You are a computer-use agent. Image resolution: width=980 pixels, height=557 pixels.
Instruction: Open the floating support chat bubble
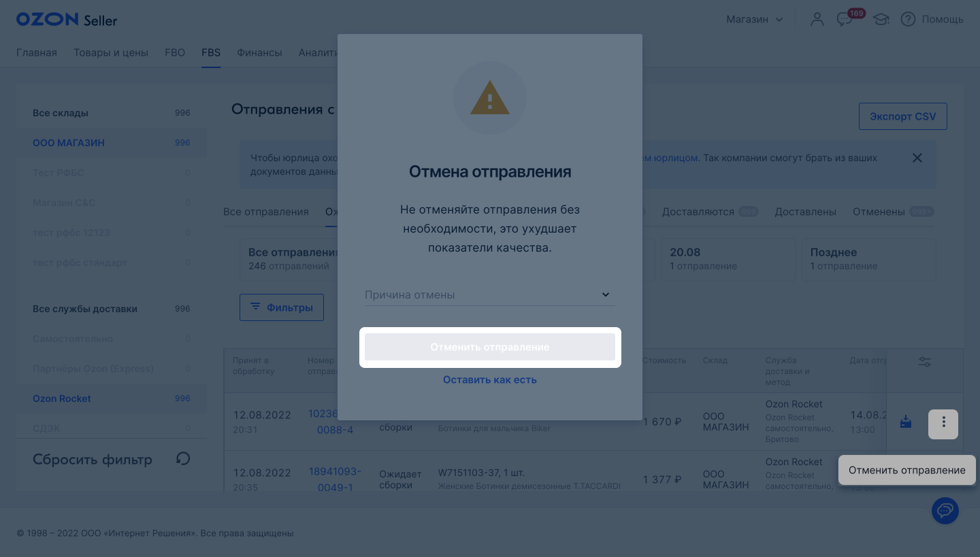click(945, 510)
